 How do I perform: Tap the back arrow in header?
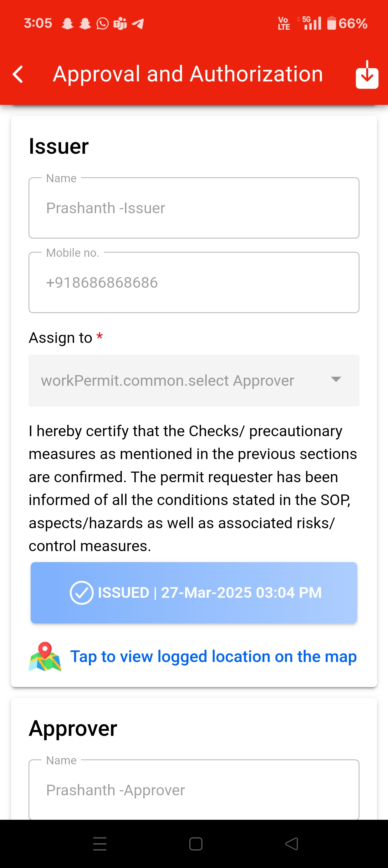[18, 75]
